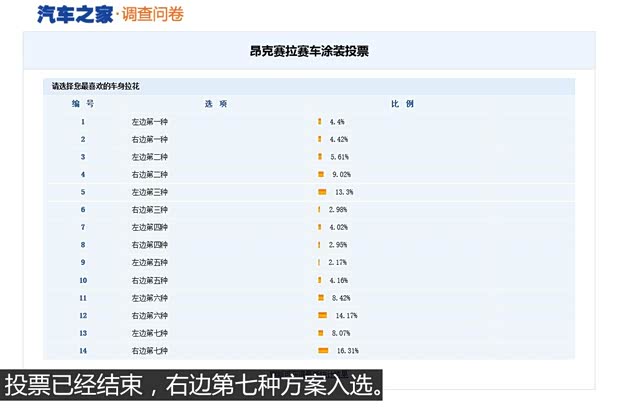Click the 选项 column header
This screenshot has width=620, height=411.
pos(216,104)
